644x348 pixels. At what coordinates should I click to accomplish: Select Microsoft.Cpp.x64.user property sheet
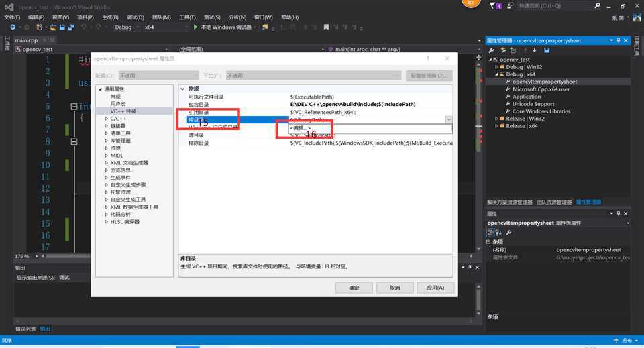tap(541, 89)
